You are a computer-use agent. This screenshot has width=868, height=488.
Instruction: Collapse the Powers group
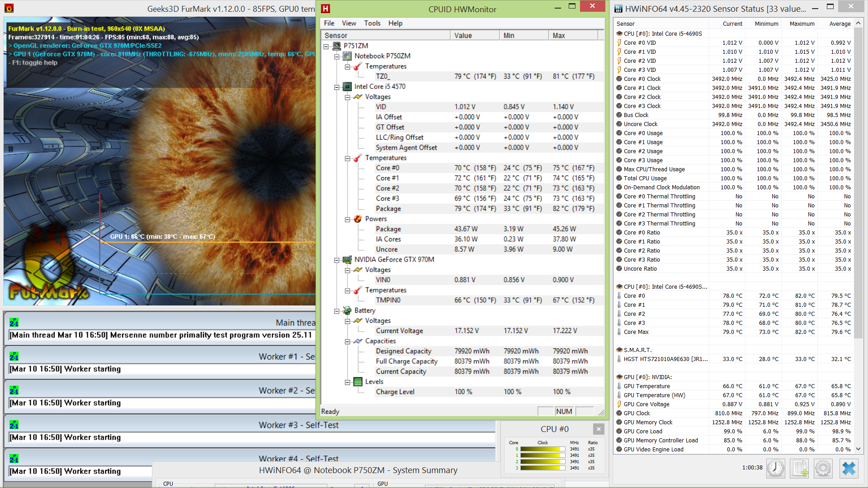click(347, 219)
